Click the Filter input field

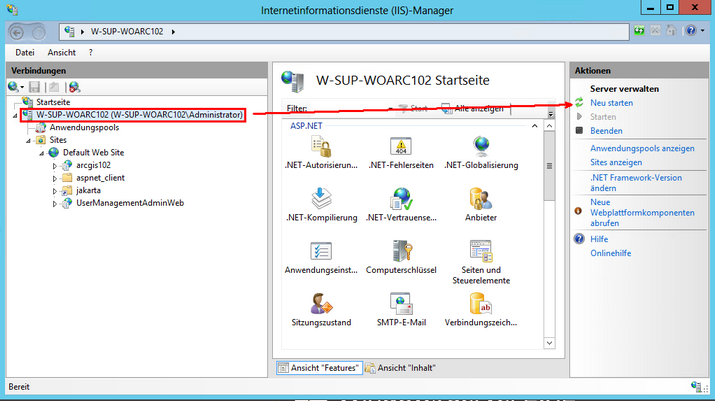click(347, 109)
